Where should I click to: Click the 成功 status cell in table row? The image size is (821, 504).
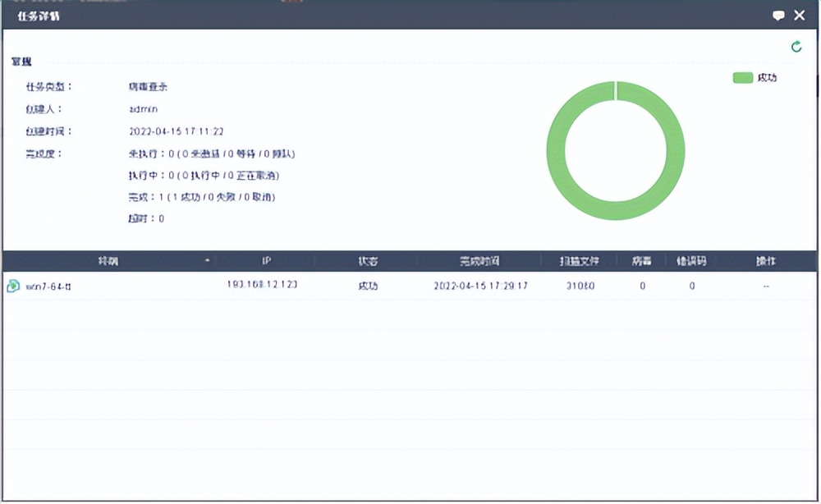click(368, 286)
